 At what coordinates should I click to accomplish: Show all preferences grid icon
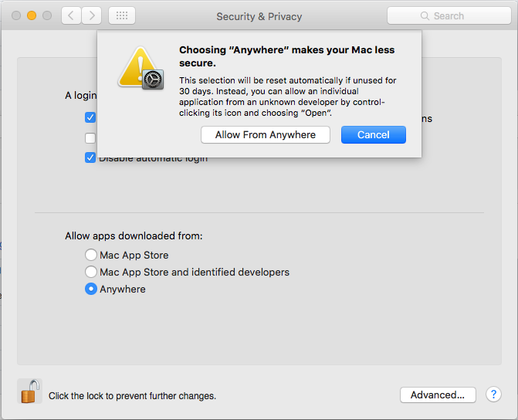(x=122, y=15)
